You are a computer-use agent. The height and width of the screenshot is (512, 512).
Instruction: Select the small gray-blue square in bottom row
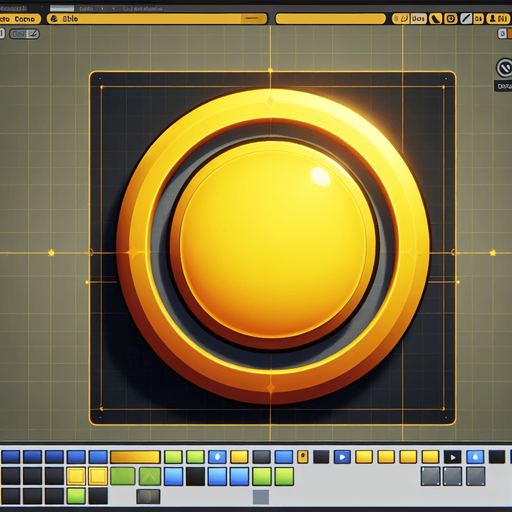261,497
